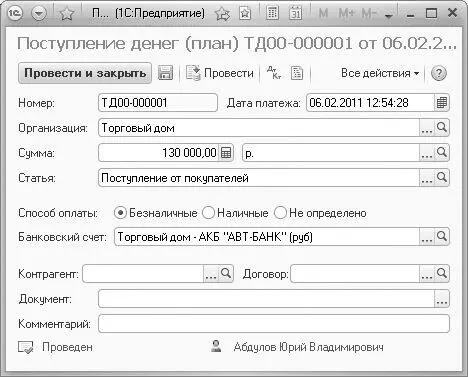Viewport: 468px width, 377px height.
Task: Click the Провести button
Action: pos(220,73)
